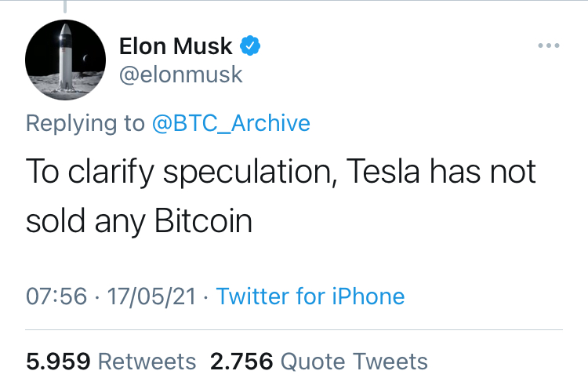Image resolution: width=588 pixels, height=389 pixels.
Task: Click the blue verified badge
Action: (250, 45)
